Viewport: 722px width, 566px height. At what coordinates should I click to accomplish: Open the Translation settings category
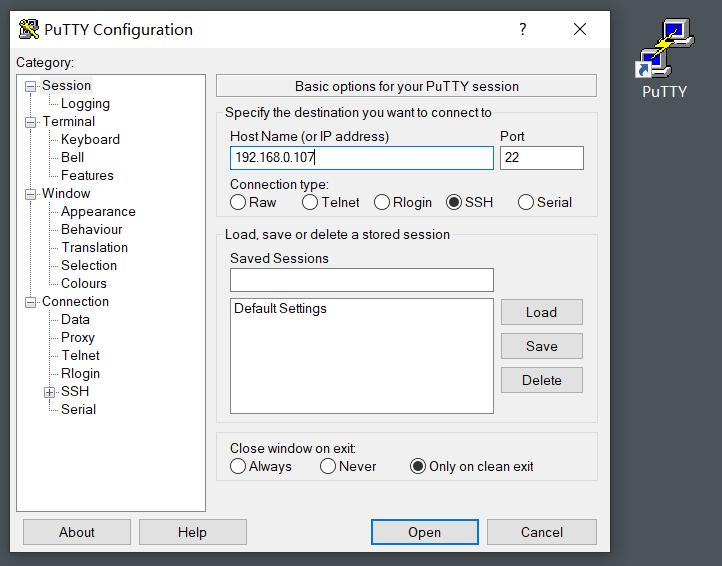94,247
